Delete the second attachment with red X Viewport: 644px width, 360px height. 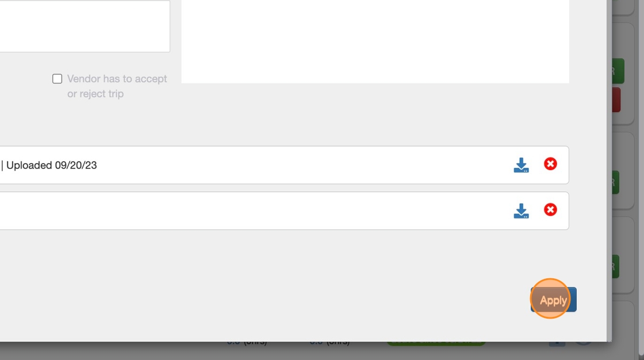coord(550,209)
